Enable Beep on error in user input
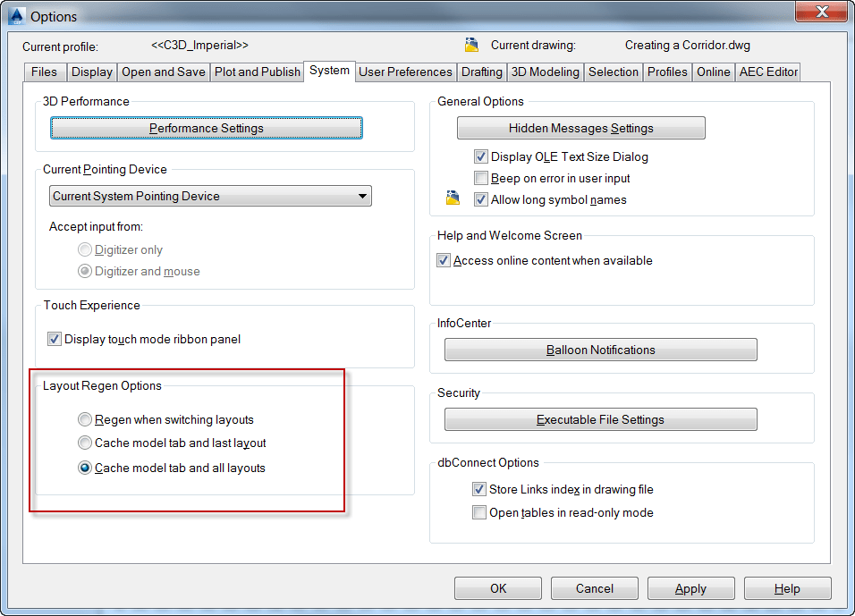 coord(482,177)
